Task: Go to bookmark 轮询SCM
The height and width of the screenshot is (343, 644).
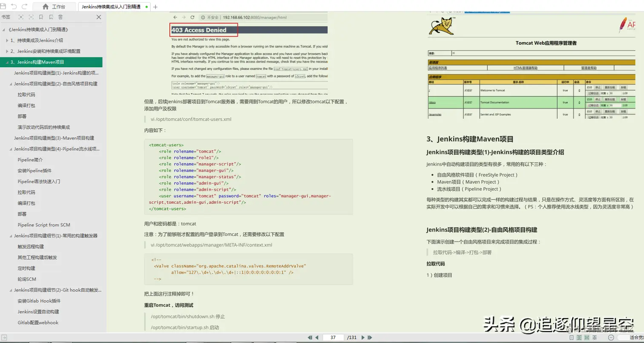Action: point(27,279)
